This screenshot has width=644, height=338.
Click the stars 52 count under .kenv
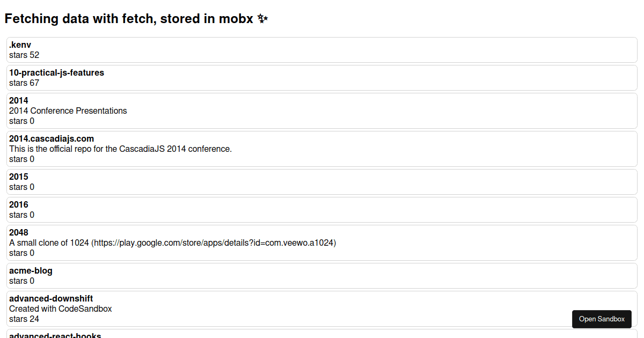(24, 55)
